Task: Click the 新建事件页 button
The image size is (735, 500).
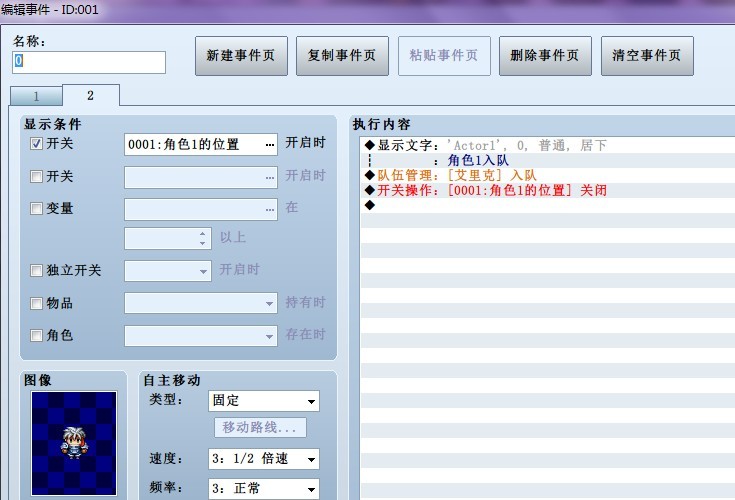Action: (241, 56)
